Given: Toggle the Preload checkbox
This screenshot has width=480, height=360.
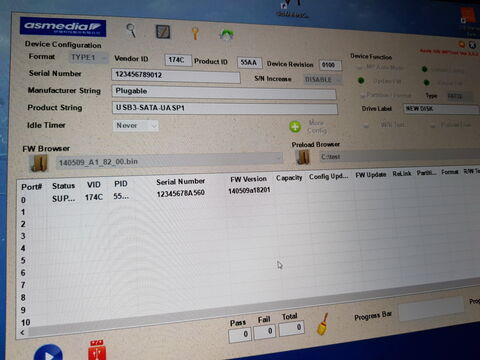Looking at the screenshot, I should click(433, 125).
